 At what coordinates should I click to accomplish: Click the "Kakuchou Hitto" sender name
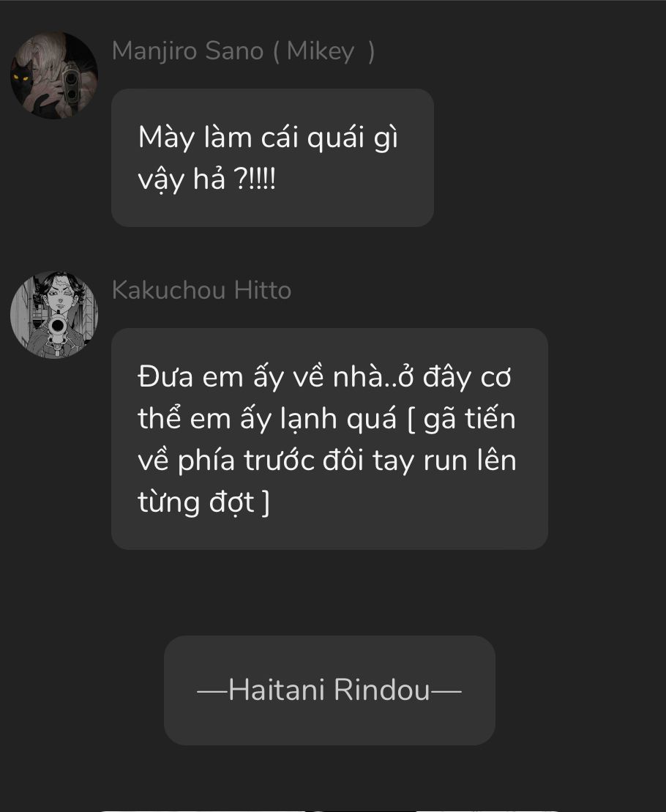pos(201,290)
